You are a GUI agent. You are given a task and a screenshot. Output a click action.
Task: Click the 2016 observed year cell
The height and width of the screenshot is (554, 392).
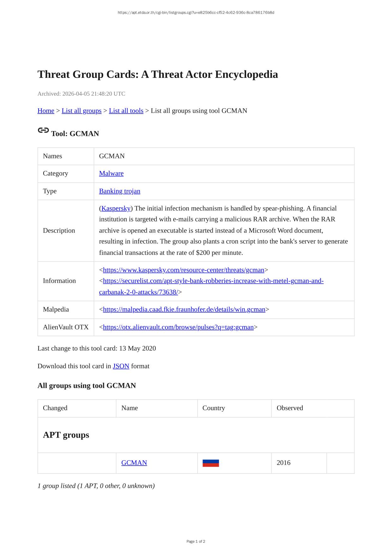pos(283,463)
